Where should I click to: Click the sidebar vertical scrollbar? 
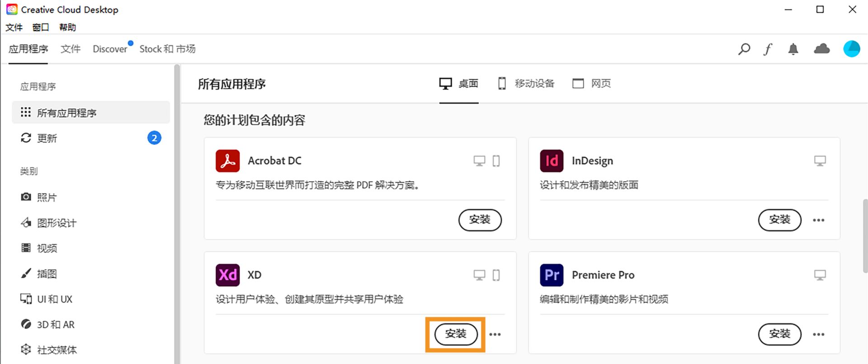pyautogui.click(x=177, y=213)
